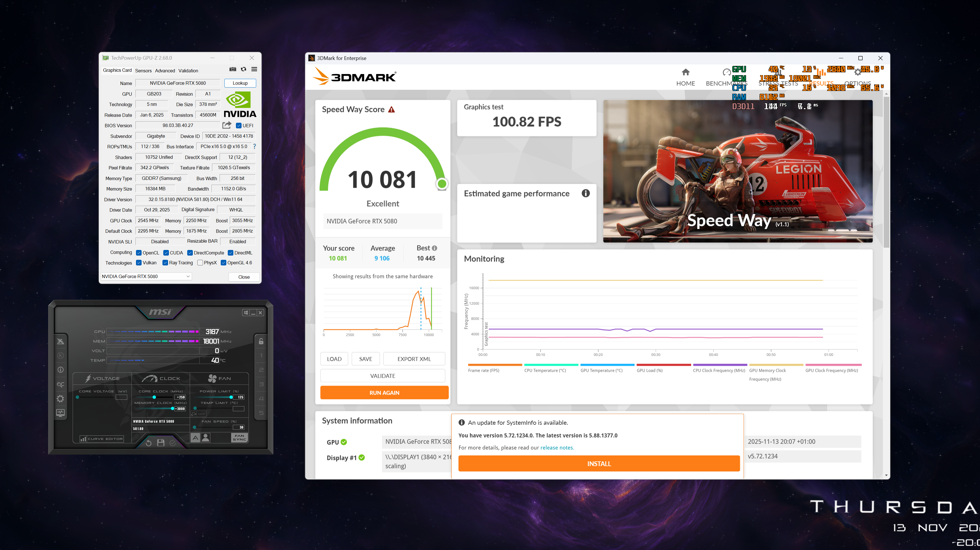This screenshot has height=550, width=980.
Task: Click the Afterburner reset settings icon
Action: [x=149, y=443]
